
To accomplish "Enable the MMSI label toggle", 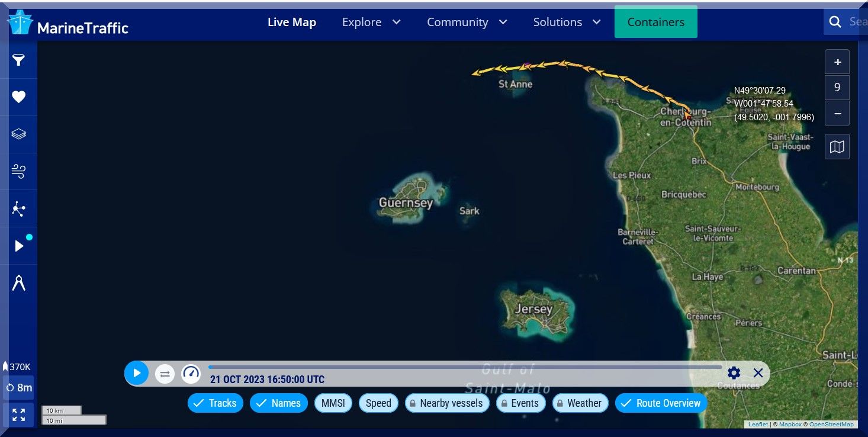I will coord(333,403).
